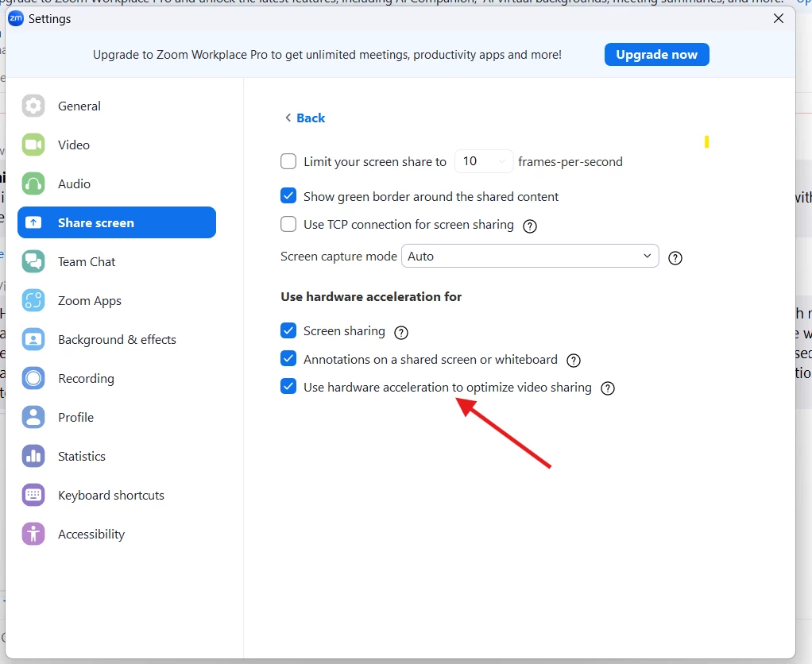Expand the Screen capture mode Auto dropdown

[x=530, y=256]
